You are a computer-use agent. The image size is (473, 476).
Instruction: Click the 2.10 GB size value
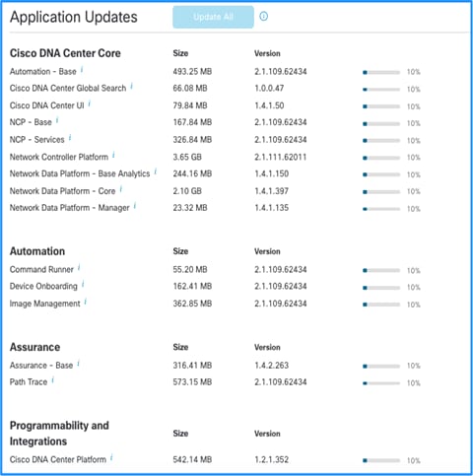point(187,191)
